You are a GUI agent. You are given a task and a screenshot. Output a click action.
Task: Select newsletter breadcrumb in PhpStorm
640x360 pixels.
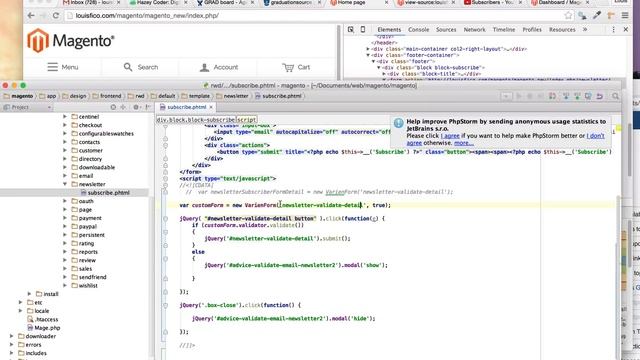pos(232,96)
